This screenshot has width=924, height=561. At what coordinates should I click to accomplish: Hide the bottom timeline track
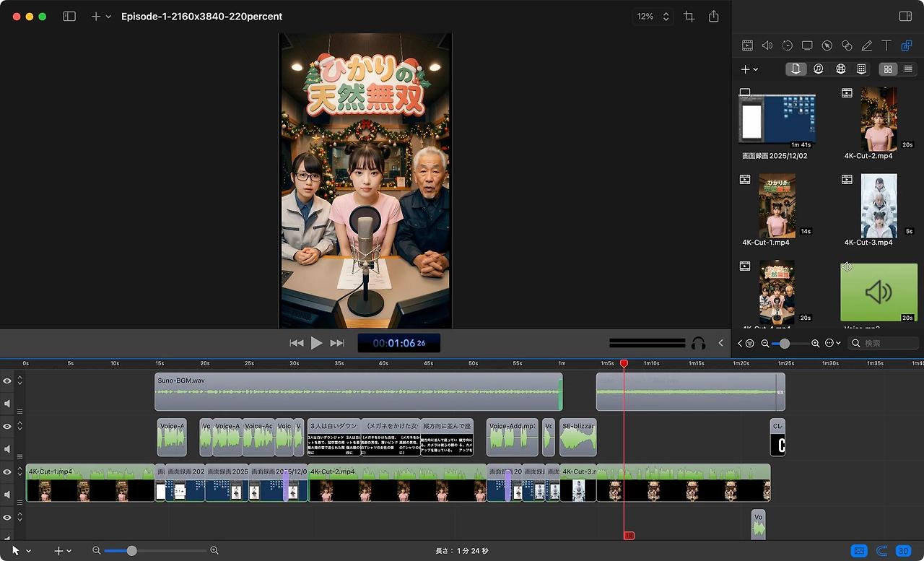point(7,518)
